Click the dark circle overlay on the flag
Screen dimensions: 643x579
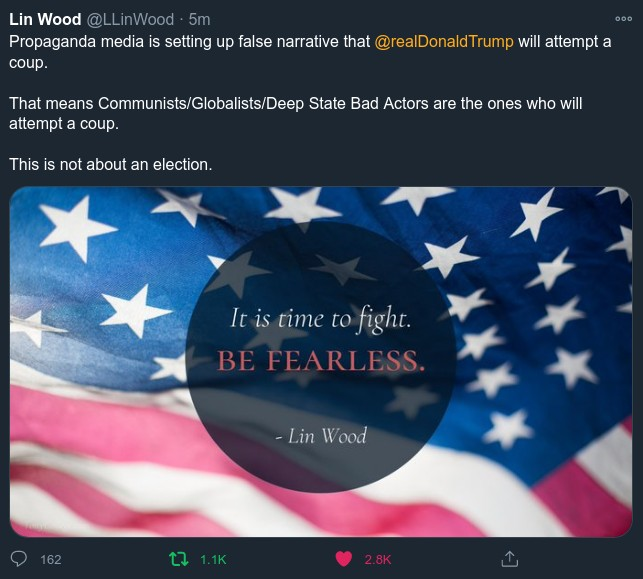point(321,358)
